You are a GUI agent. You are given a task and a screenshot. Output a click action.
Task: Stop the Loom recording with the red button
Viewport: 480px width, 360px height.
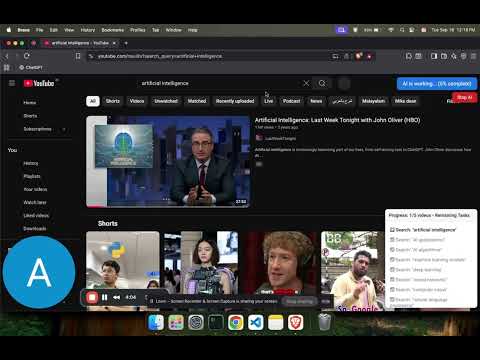tap(92, 297)
